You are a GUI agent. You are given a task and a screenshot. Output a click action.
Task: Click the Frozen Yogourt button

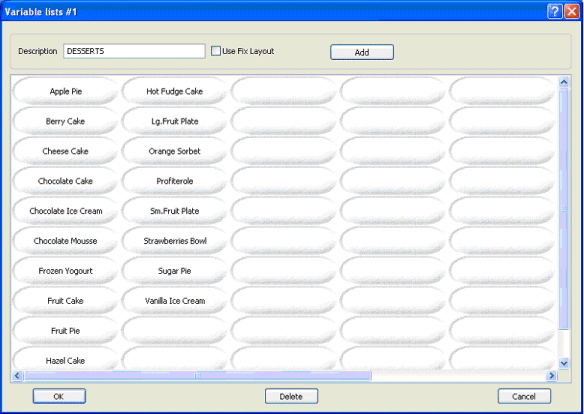pyautogui.click(x=66, y=271)
